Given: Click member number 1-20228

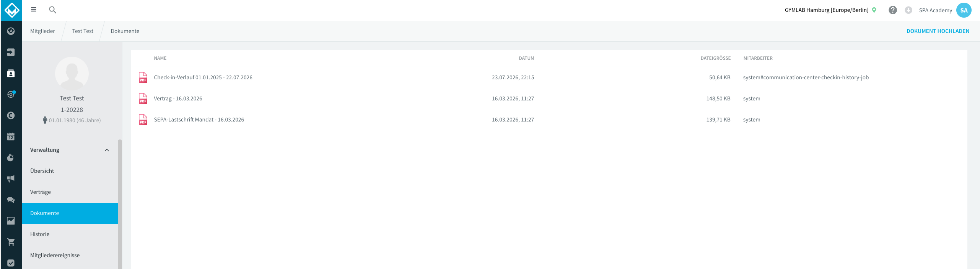Looking at the screenshot, I should (x=72, y=110).
